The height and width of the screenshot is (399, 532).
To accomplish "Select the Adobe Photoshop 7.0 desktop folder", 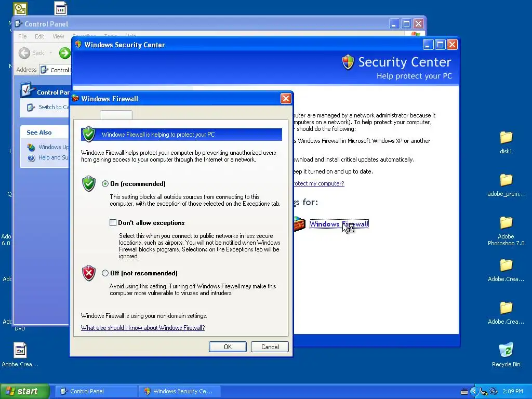I will pyautogui.click(x=506, y=231).
